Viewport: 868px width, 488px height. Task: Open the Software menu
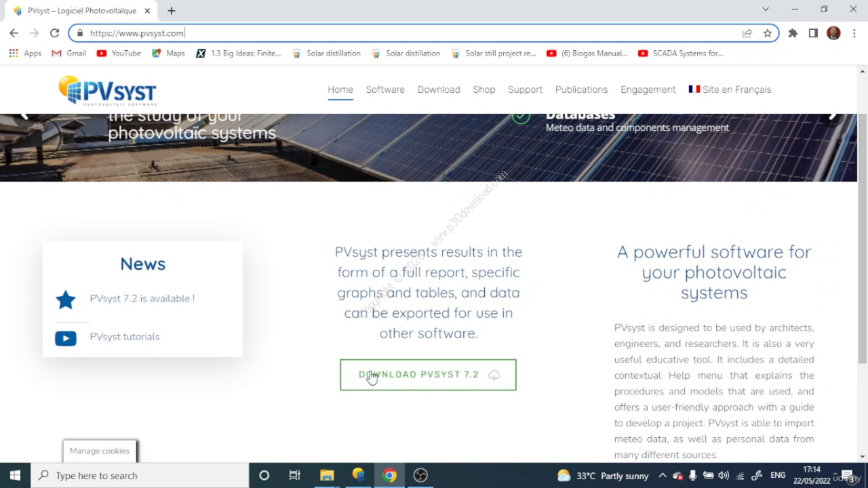[385, 89]
